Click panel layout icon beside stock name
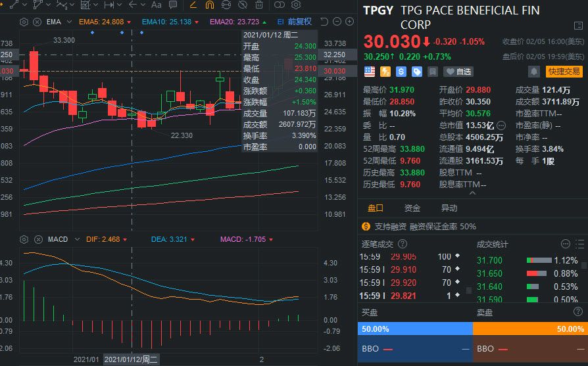 click(578, 26)
